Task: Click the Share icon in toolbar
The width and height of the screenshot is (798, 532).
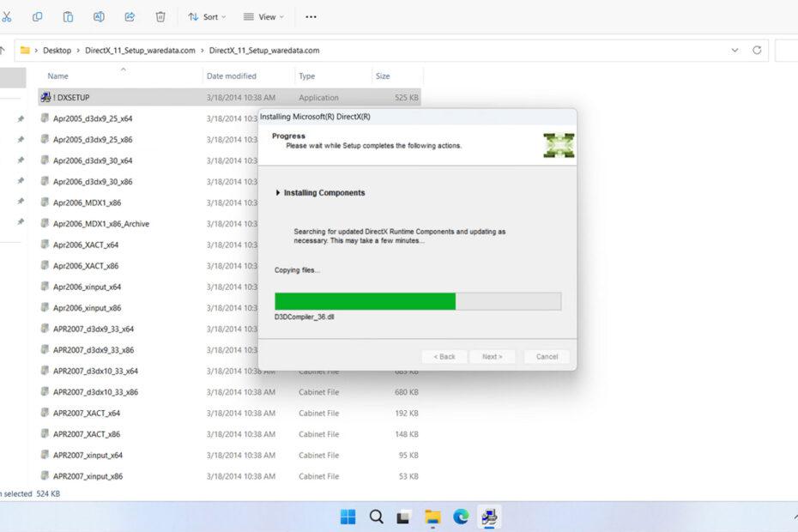Action: click(x=130, y=17)
